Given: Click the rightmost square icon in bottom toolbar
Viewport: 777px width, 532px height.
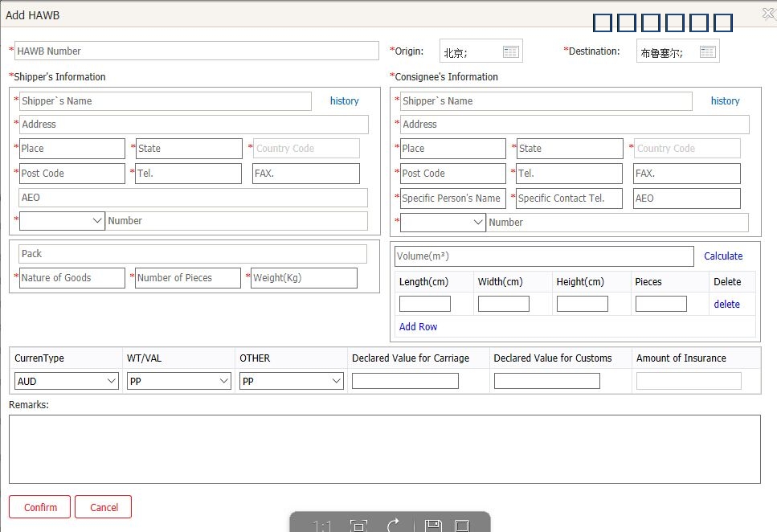Looking at the screenshot, I should point(462,526).
